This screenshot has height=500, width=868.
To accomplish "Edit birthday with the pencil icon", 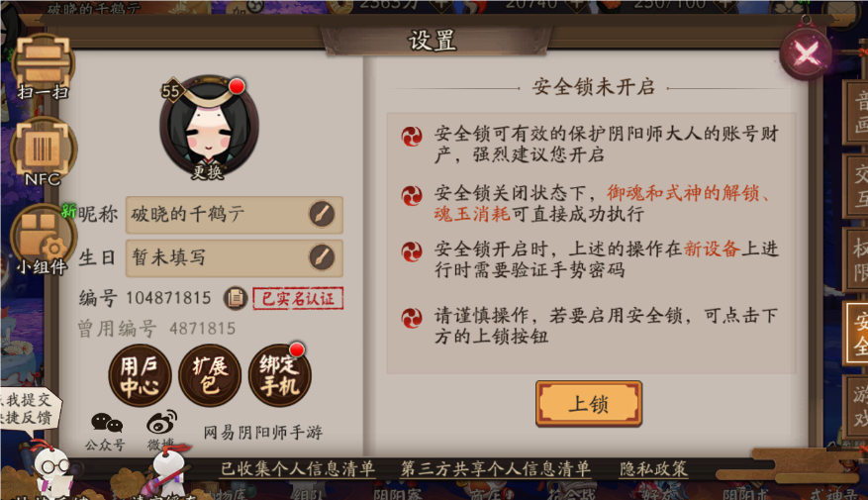I will [322, 257].
